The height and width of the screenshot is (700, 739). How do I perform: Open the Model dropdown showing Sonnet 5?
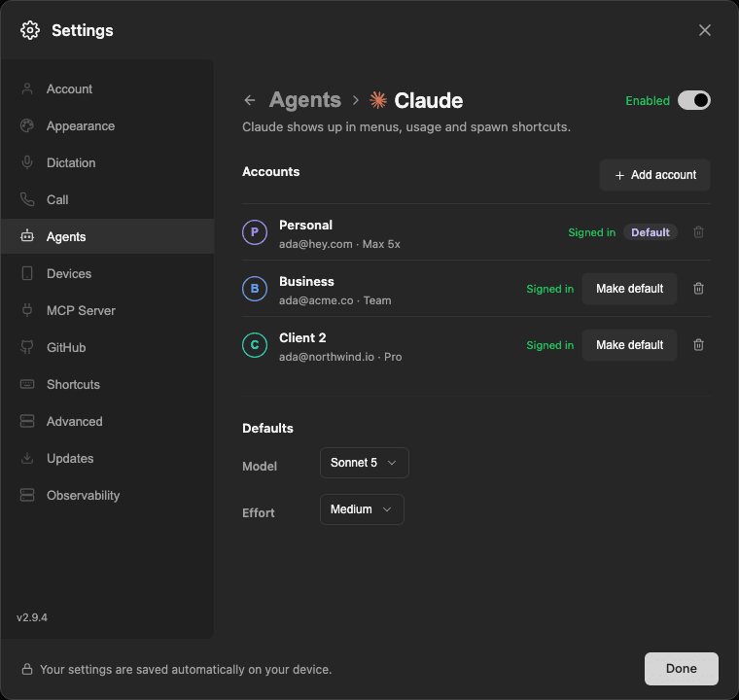point(365,463)
